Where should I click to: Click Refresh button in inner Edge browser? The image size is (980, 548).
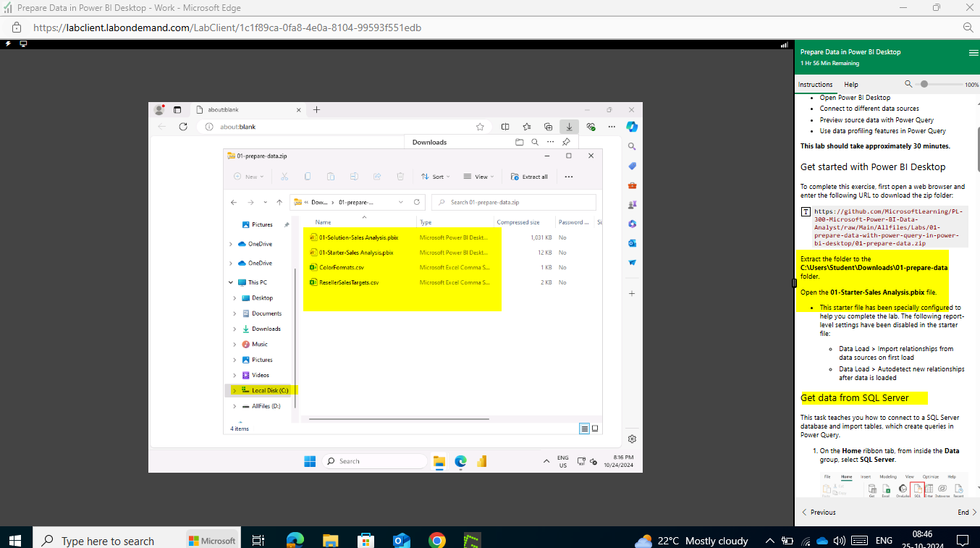(x=183, y=126)
